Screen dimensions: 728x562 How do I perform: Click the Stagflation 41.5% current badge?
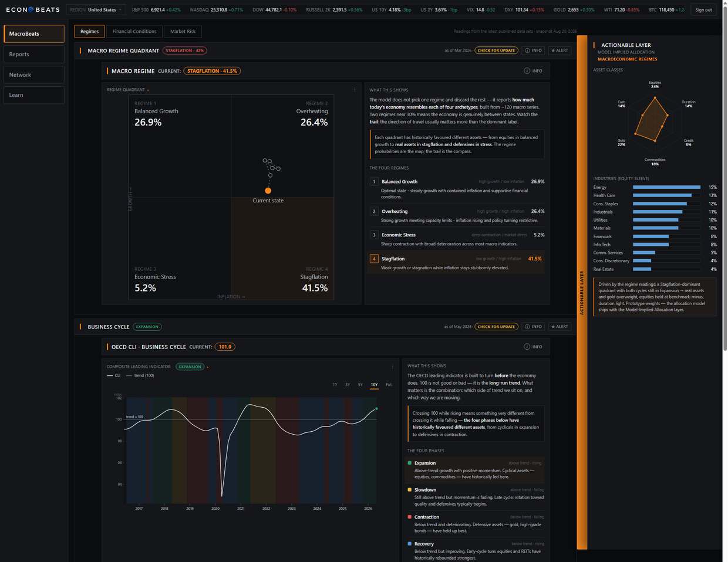[212, 71]
